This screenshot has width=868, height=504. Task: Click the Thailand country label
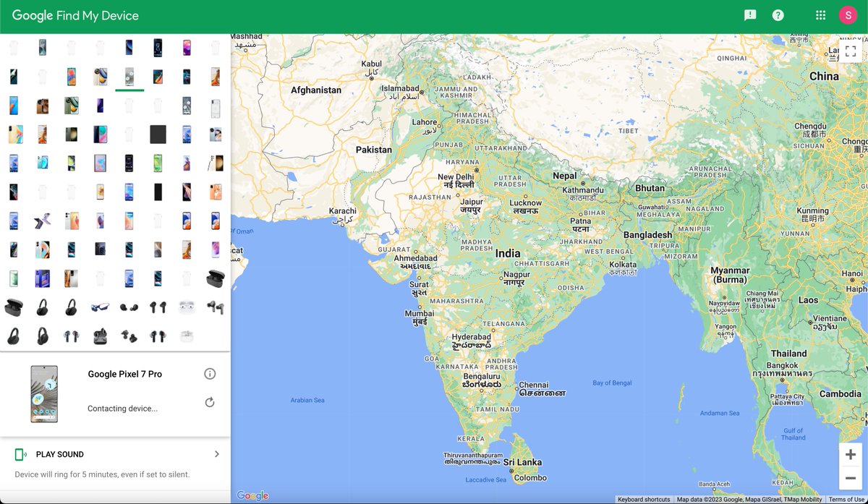788,354
